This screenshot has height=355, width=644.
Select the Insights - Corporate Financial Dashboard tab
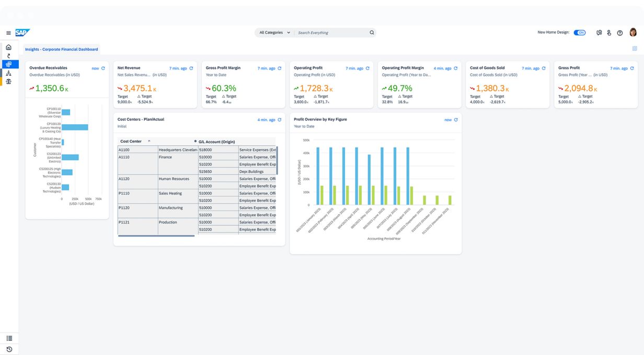(x=61, y=49)
